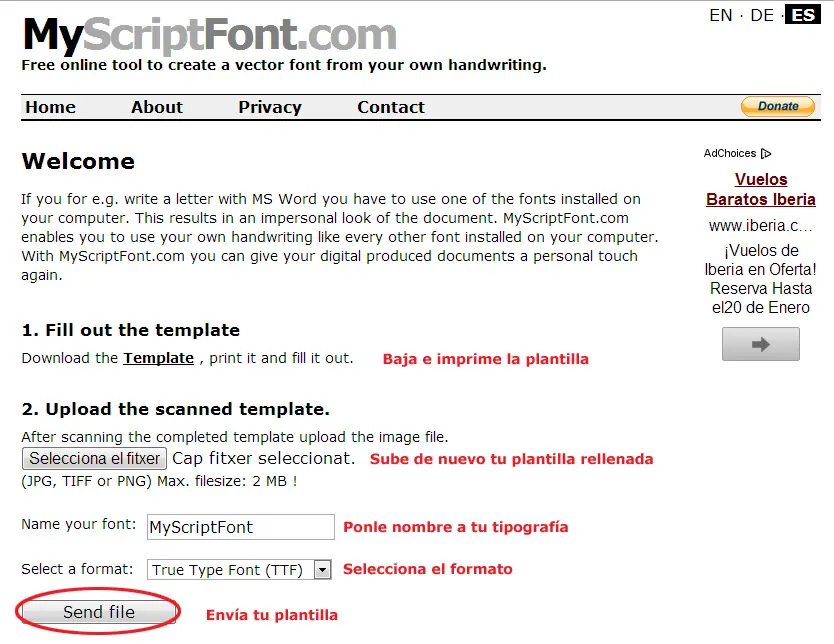Click the www.iberia.c... ad URL
Image resolution: width=834 pixels, height=644 pixels.
(x=761, y=226)
